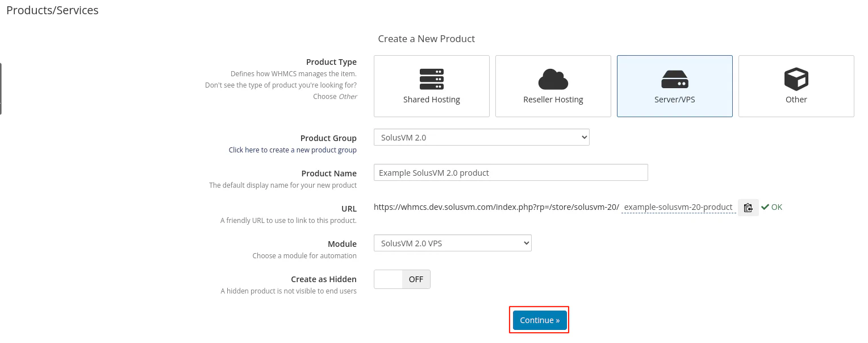
Task: Edit the example-solusvm-20-product URL slug field
Action: point(678,207)
